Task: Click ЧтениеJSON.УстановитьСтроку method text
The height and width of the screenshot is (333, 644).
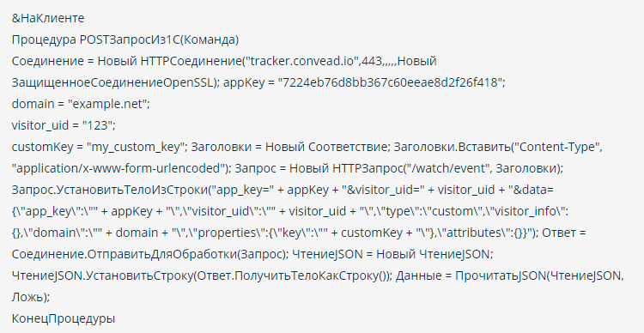Action: click(x=102, y=275)
